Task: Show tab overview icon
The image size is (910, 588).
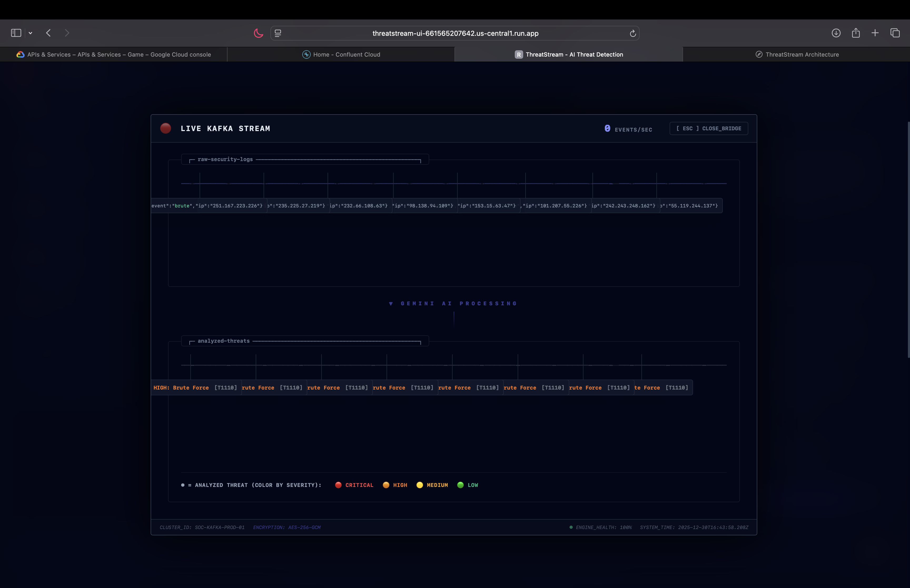Action: 895,33
